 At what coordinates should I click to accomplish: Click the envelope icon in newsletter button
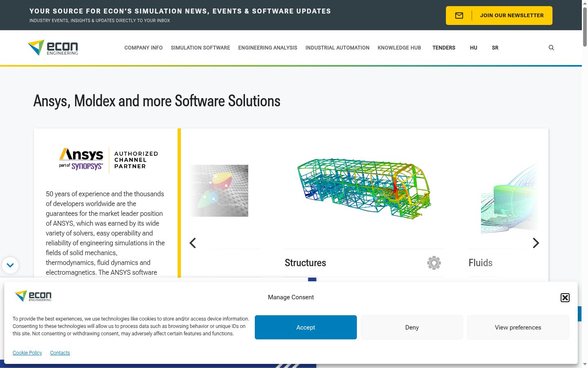pos(459,16)
